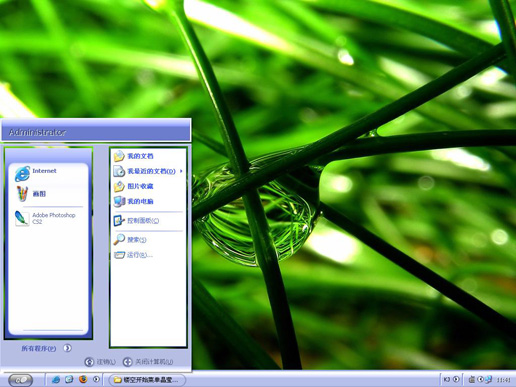Launch Internet Explorer from the quick launch bar
This screenshot has height=387, width=516.
pyautogui.click(x=56, y=379)
